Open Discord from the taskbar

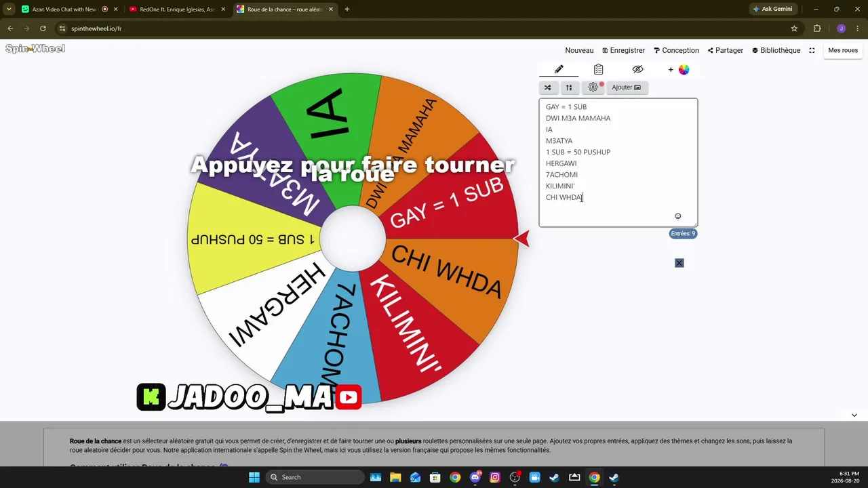[x=475, y=477]
